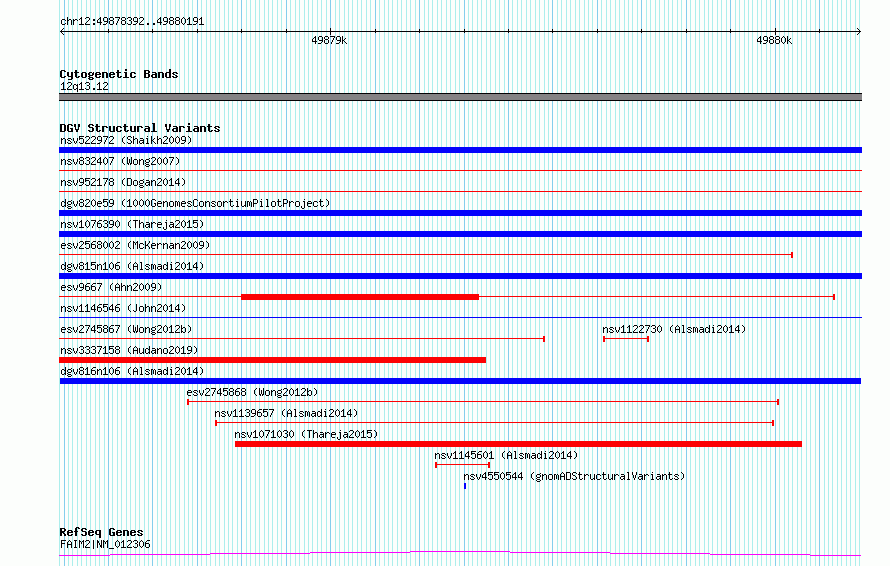Click the blue bar of nsv1076390
This screenshot has height=566, width=890.
pos(460,234)
